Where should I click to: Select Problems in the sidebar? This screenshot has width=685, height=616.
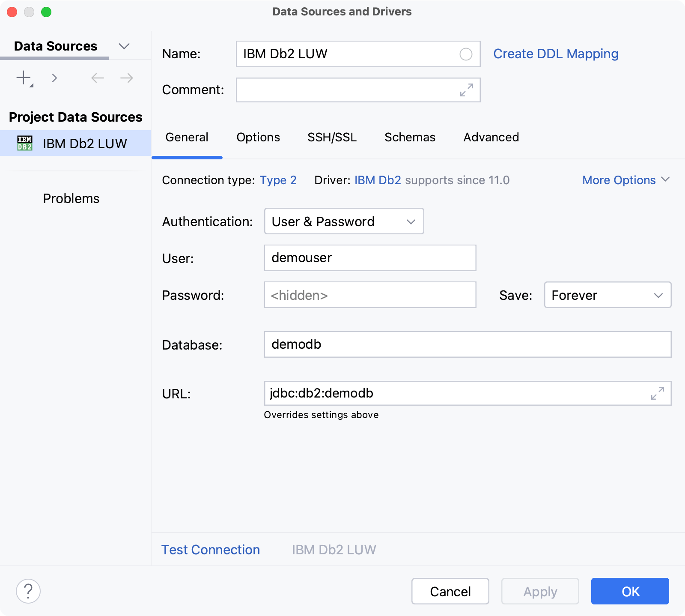click(x=71, y=198)
